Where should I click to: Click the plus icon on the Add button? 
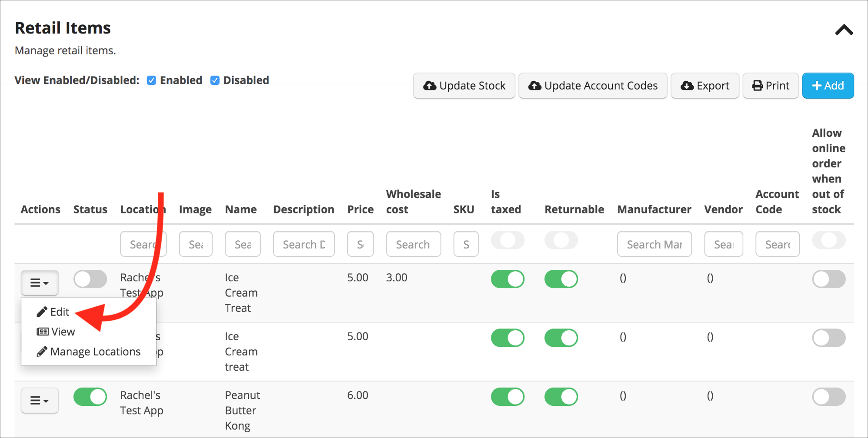click(x=817, y=86)
